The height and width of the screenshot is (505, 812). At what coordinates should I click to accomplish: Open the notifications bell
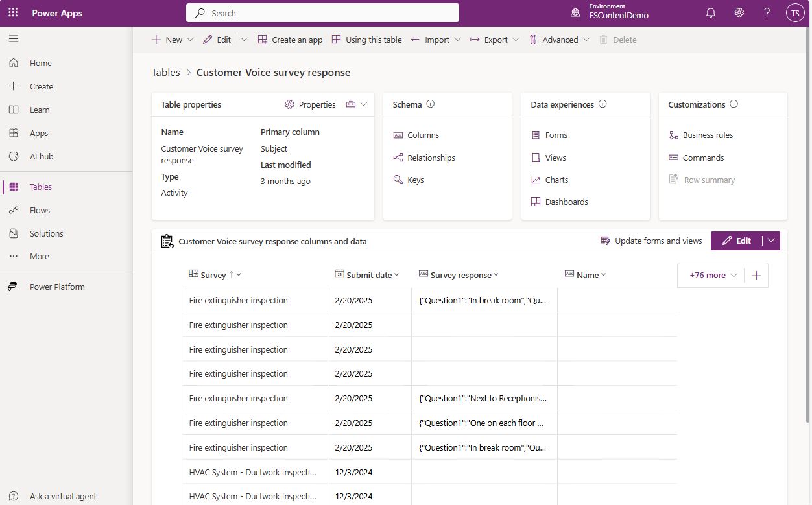point(711,13)
